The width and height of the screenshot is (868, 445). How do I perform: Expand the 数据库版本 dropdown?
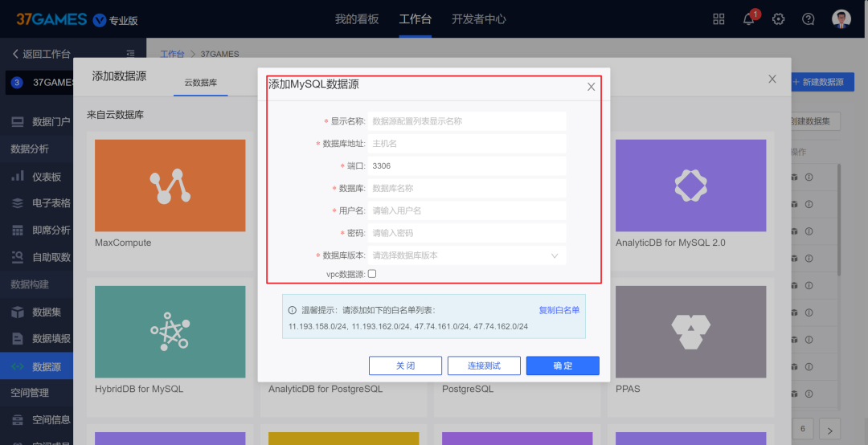pyautogui.click(x=467, y=255)
